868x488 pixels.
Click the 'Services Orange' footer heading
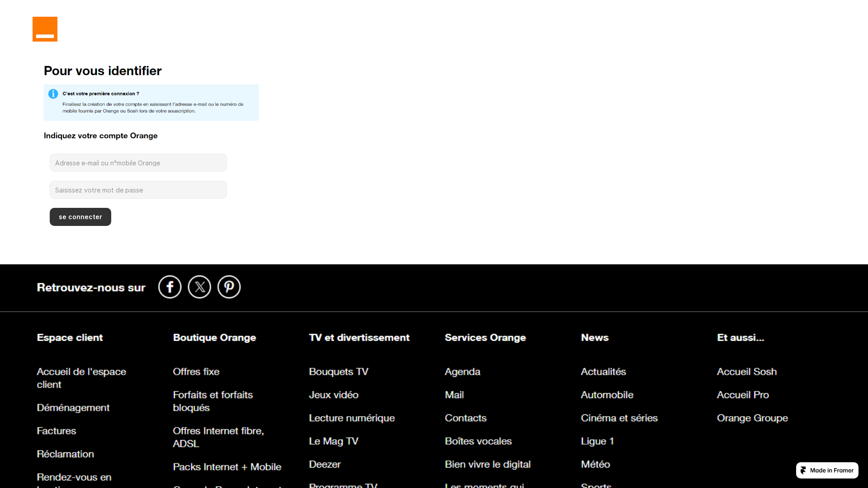[x=486, y=338]
